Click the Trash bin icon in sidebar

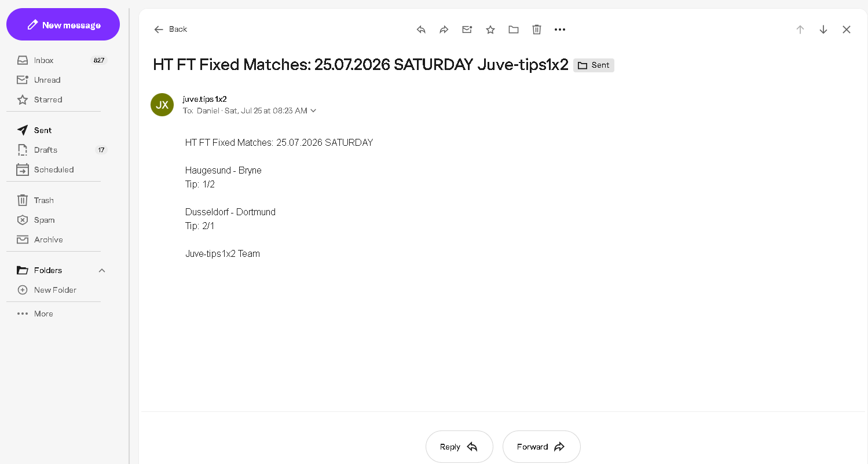tap(23, 200)
